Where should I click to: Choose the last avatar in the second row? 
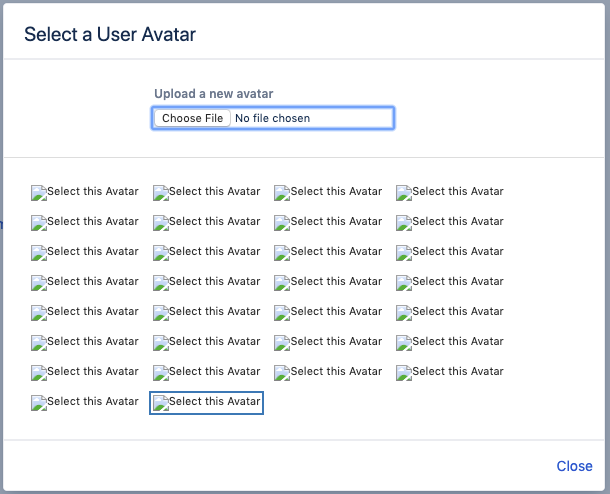click(450, 223)
